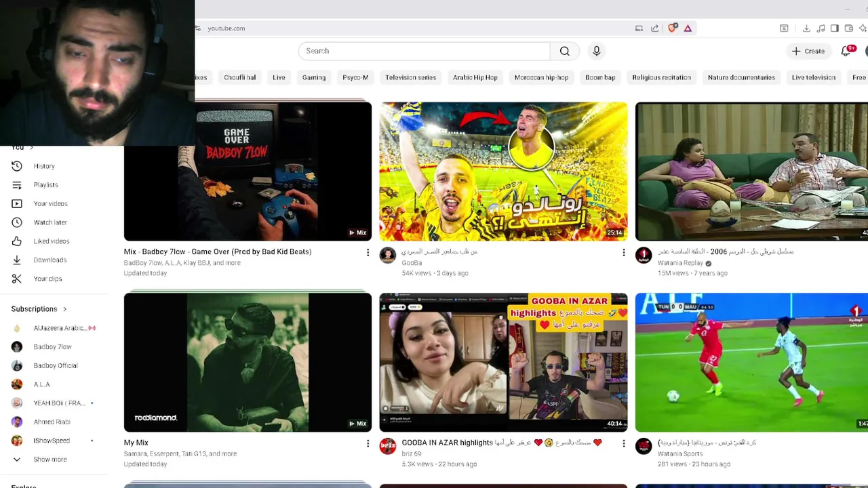Image resolution: width=868 pixels, height=488 pixels.
Task: Click Brave Shields icon in address bar
Action: [672, 28]
